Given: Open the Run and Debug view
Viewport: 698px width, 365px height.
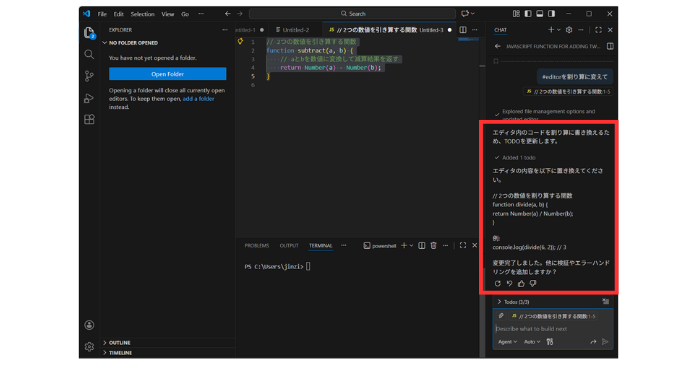Looking at the screenshot, I should pos(89,98).
